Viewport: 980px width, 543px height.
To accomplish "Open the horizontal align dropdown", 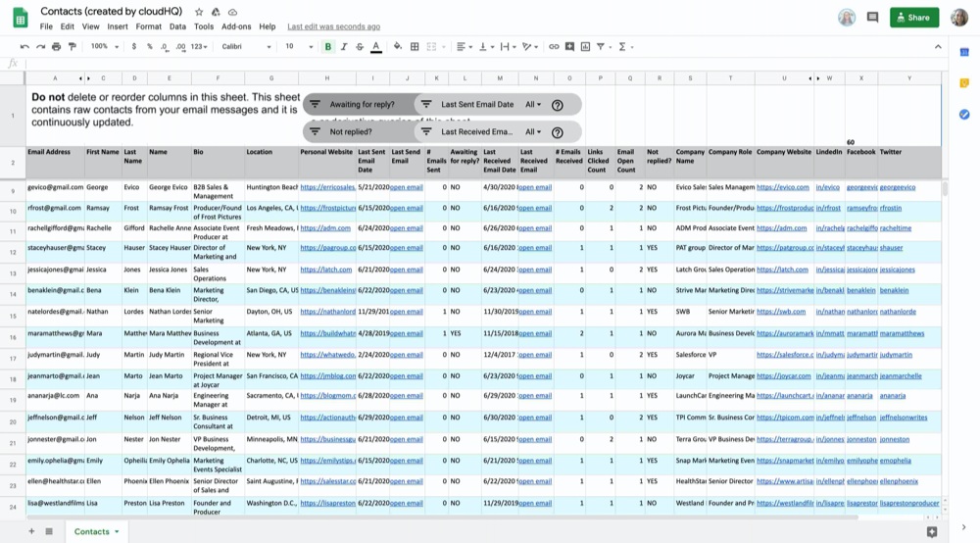I will click(x=464, y=47).
